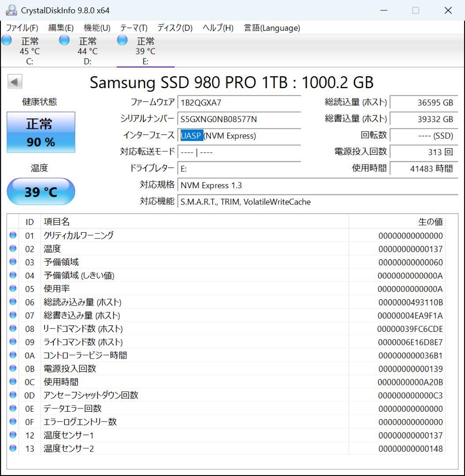Click the 対応転送モード field

pyautogui.click(x=239, y=152)
